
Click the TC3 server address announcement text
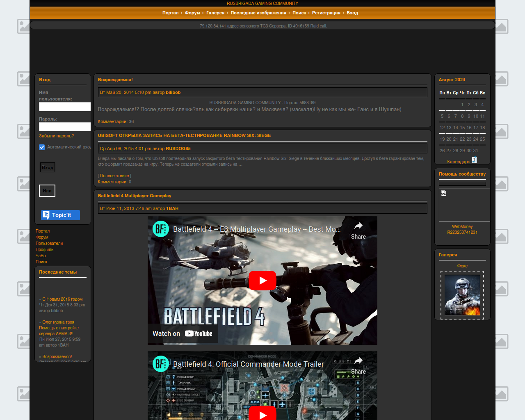[x=263, y=26]
